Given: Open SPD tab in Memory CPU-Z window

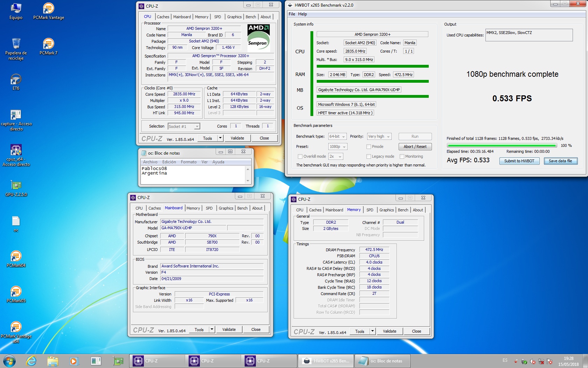Looking at the screenshot, I should (370, 210).
